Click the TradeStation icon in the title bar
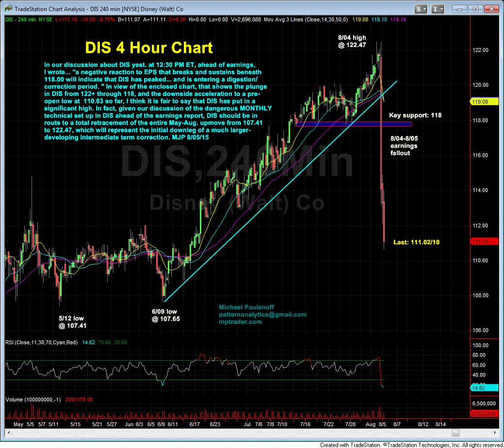Viewport: 504px width, 448px height. [x=9, y=9]
